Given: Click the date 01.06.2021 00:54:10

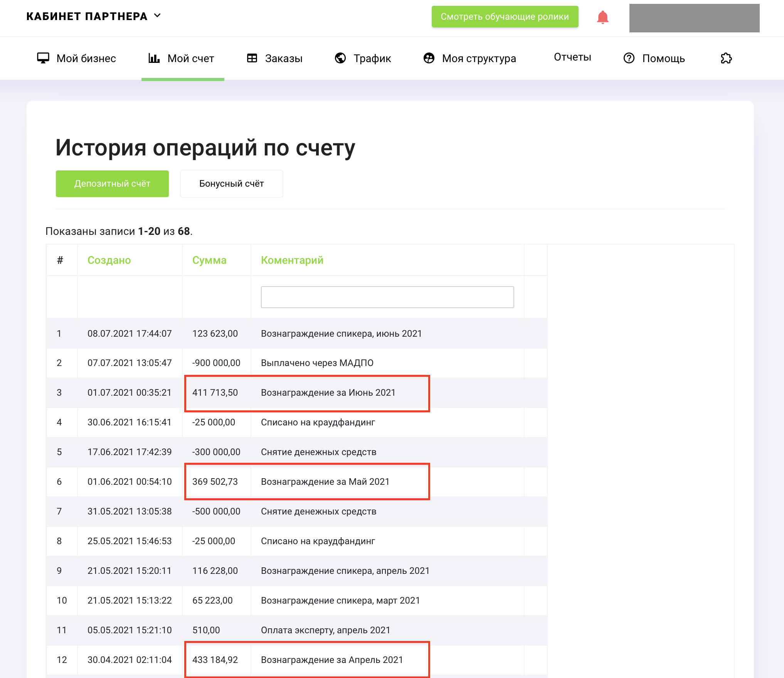Looking at the screenshot, I should point(130,482).
